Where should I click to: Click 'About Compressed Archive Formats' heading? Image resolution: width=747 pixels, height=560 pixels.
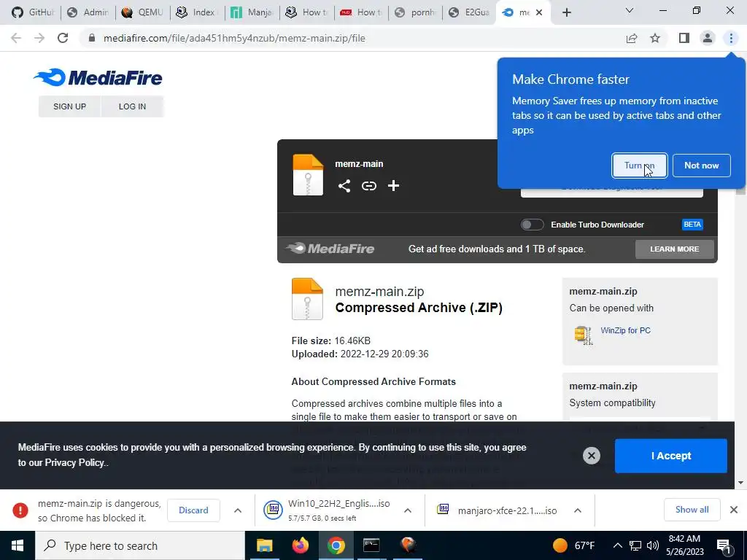373,381
